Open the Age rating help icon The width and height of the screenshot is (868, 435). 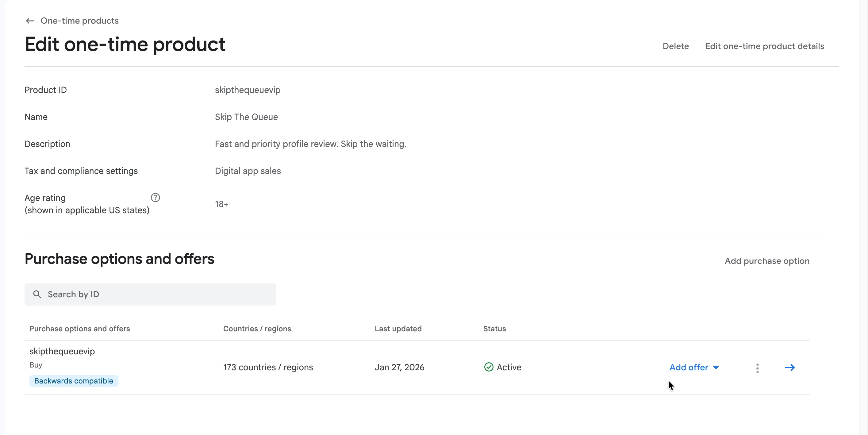tap(155, 198)
